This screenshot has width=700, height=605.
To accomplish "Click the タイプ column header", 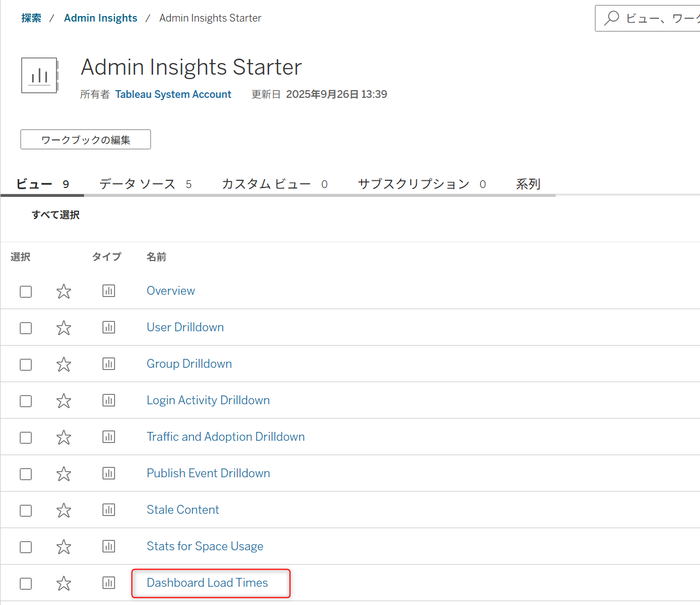I will pos(106,257).
